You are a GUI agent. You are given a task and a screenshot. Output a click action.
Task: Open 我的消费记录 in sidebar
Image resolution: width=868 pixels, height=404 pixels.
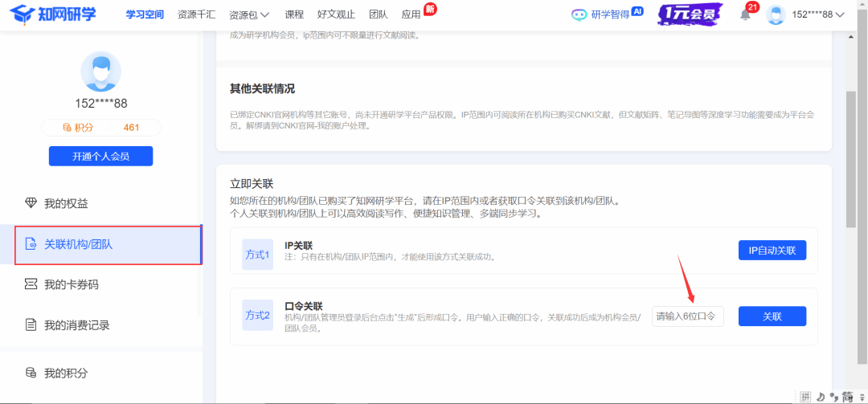click(x=76, y=325)
